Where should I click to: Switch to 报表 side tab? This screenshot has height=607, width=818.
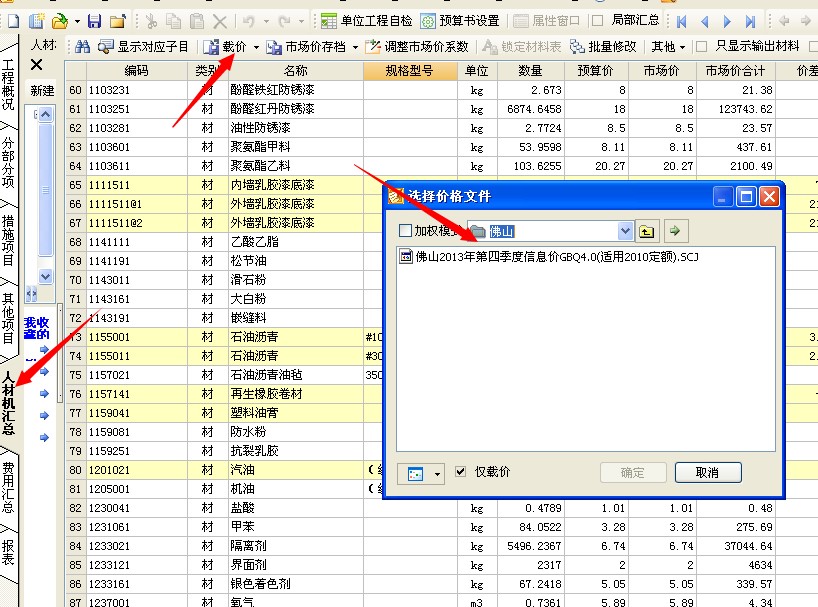coord(8,553)
